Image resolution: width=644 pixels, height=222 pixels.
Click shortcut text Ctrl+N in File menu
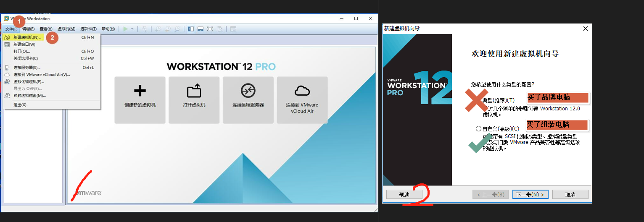87,37
